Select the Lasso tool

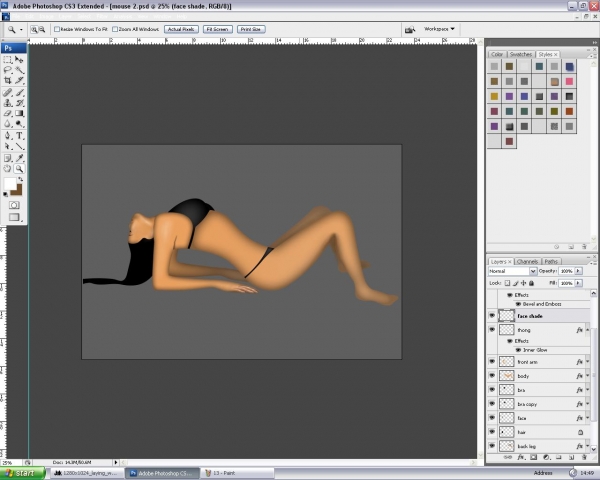[7, 70]
